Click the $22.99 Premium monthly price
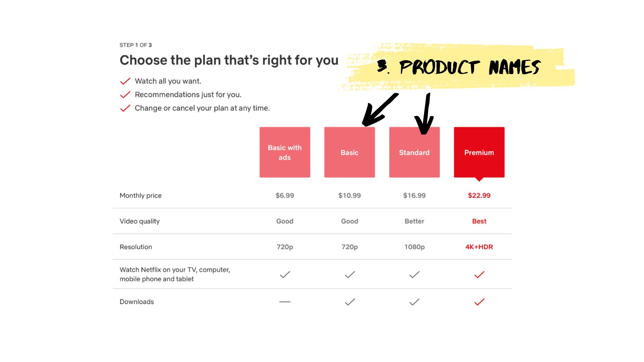Viewport: 644px width, 362px height. [x=479, y=195]
